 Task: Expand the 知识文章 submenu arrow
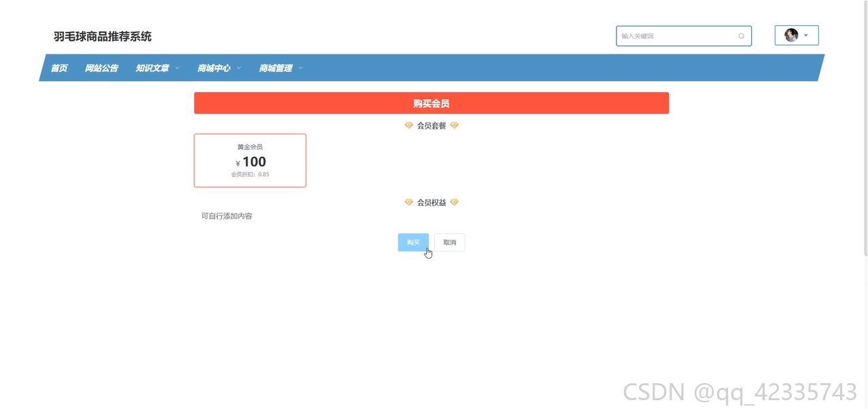(x=177, y=68)
